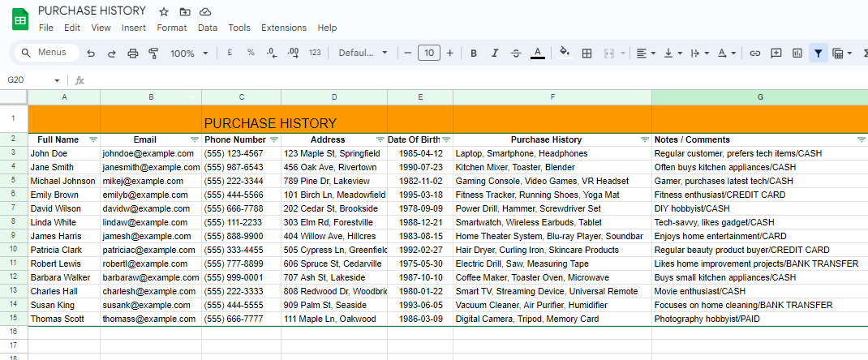
Task: Increase decimal places
Action: [x=294, y=53]
